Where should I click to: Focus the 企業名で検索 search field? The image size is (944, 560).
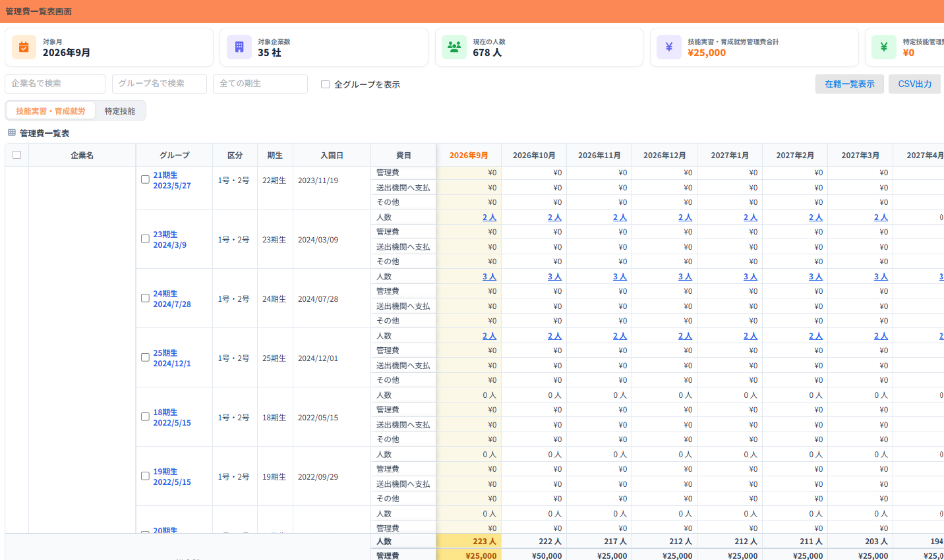[x=55, y=84]
